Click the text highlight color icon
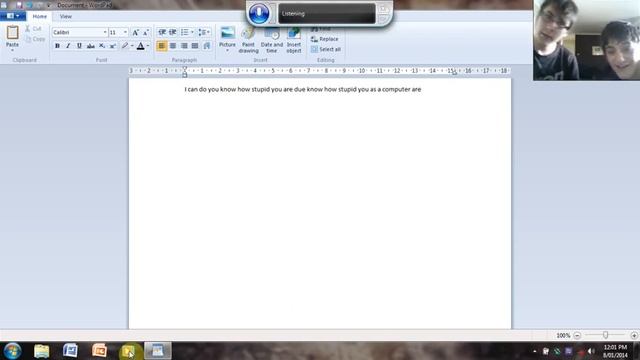This screenshot has height=360, width=640. pos(125,46)
